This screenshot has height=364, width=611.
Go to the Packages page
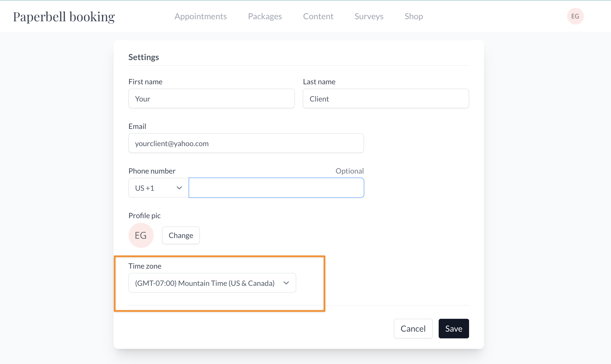pos(265,16)
